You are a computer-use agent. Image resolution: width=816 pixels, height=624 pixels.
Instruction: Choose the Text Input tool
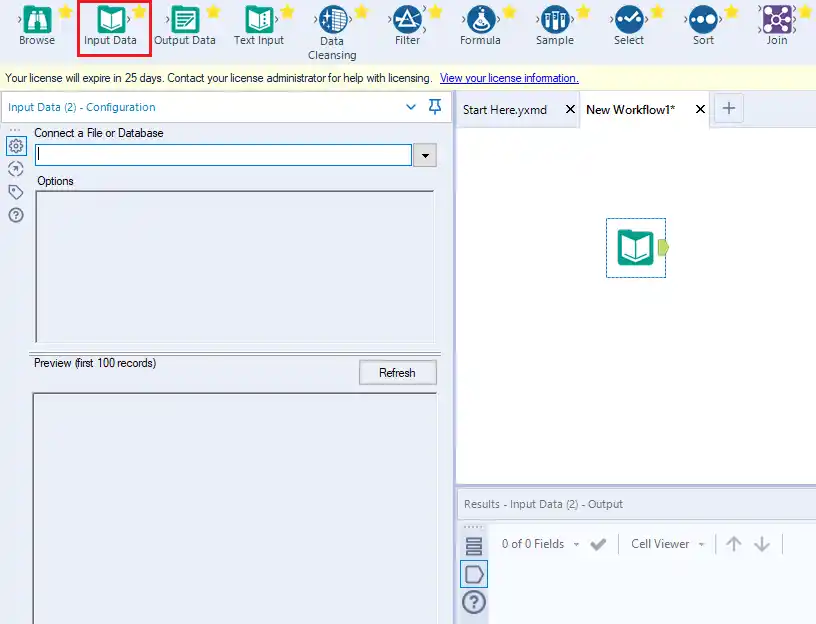coord(259,19)
